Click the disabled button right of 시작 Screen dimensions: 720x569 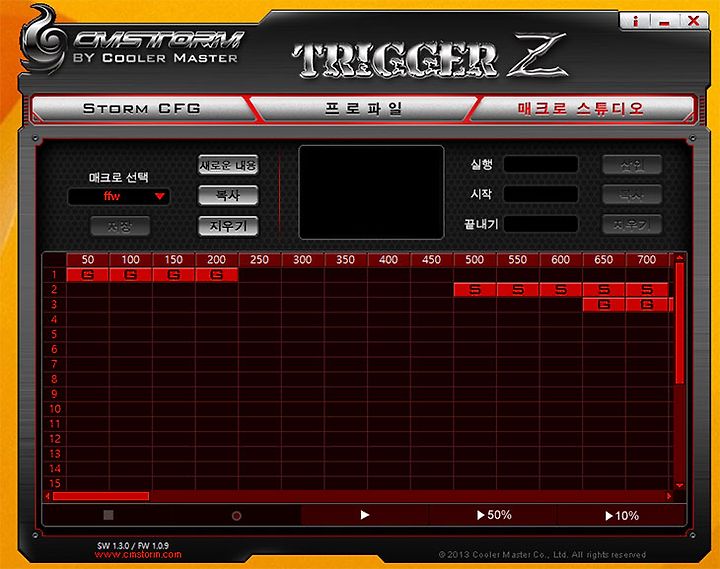(x=632, y=194)
